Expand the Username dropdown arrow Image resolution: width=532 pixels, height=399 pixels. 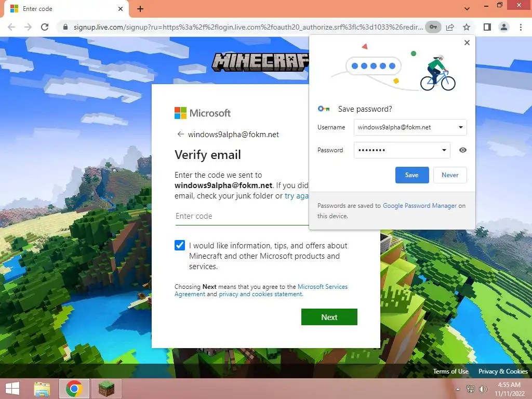(461, 127)
